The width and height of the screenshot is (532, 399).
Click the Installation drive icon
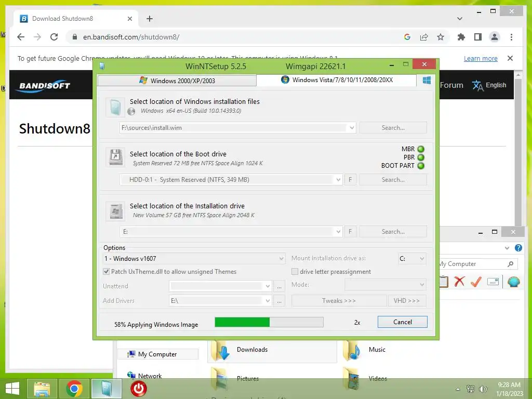tap(115, 211)
